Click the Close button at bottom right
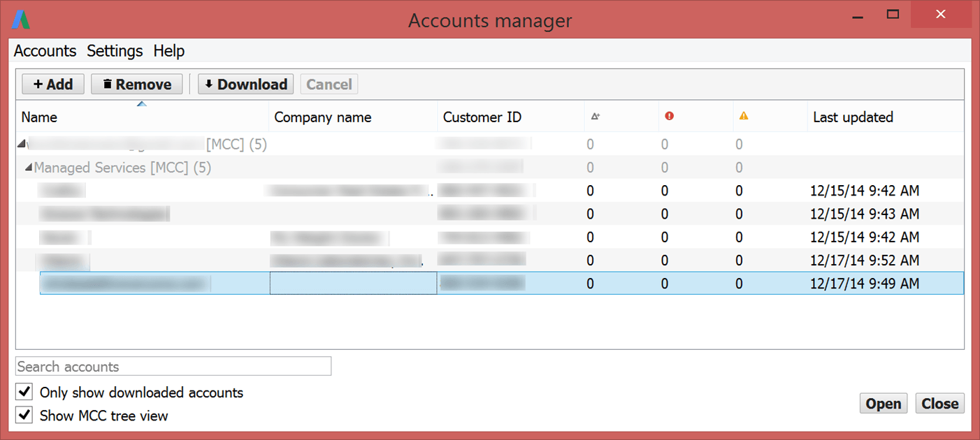The image size is (980, 440). (939, 404)
